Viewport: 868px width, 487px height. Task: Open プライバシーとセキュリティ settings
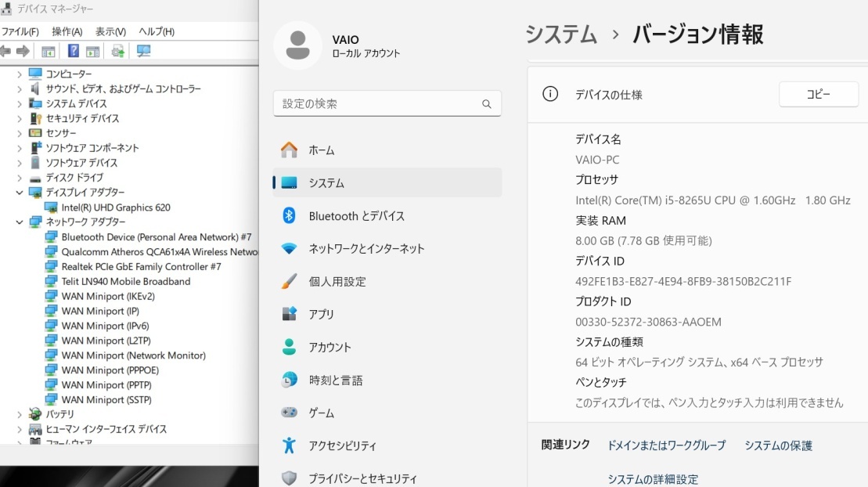[387, 478]
